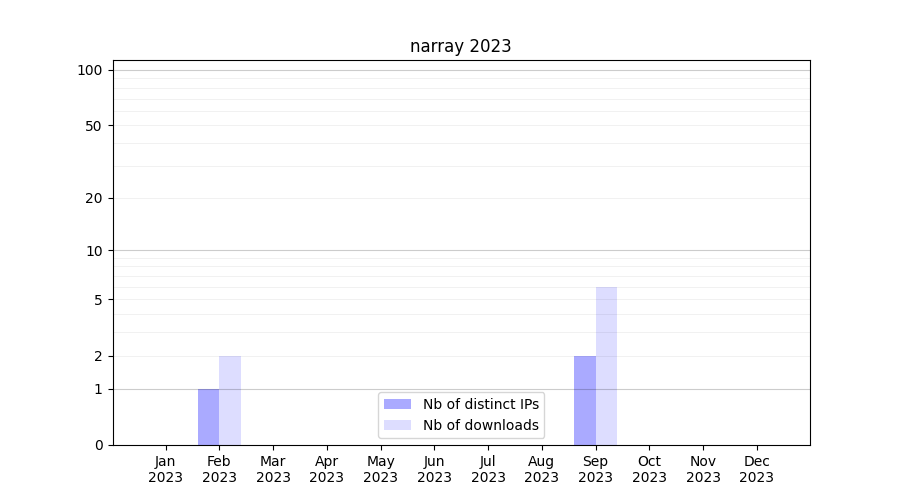
Task: Select the September distinct IPs bar
Action: point(584,400)
